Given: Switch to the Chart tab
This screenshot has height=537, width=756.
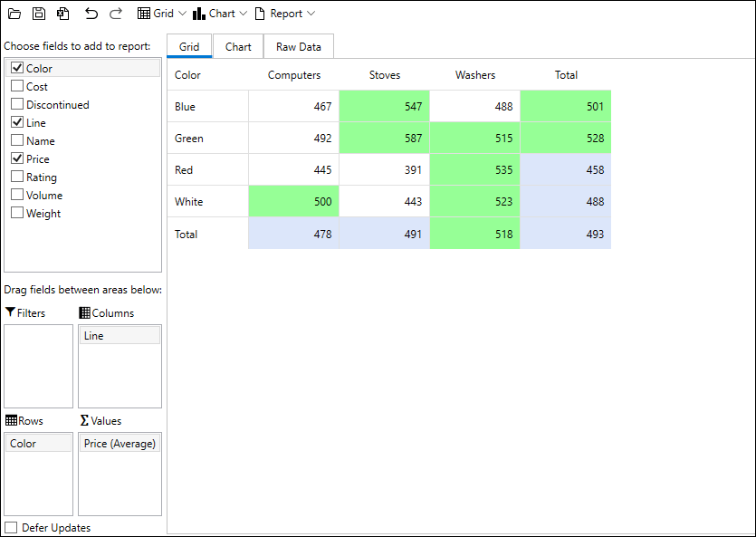Looking at the screenshot, I should coord(237,46).
